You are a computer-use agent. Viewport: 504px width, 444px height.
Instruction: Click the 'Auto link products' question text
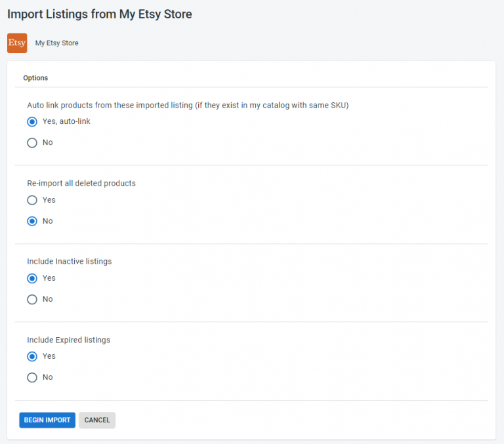pyautogui.click(x=187, y=106)
